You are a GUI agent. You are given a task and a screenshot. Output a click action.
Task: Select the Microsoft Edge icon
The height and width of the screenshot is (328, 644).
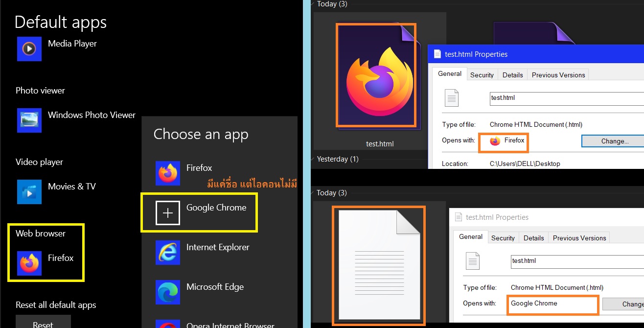(x=168, y=292)
